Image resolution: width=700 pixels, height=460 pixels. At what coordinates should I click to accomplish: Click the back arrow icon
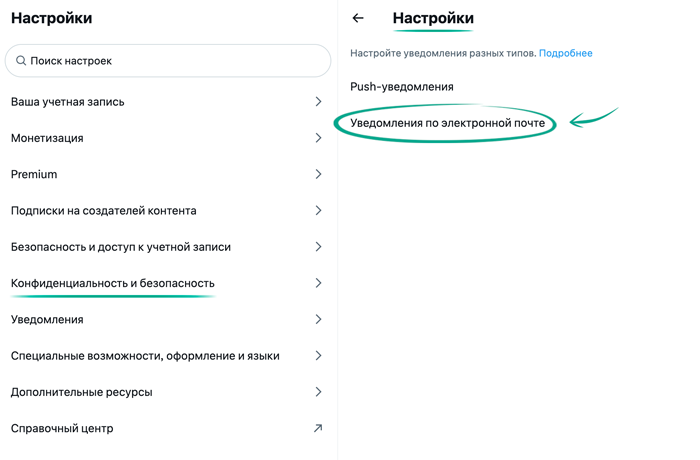(x=358, y=18)
